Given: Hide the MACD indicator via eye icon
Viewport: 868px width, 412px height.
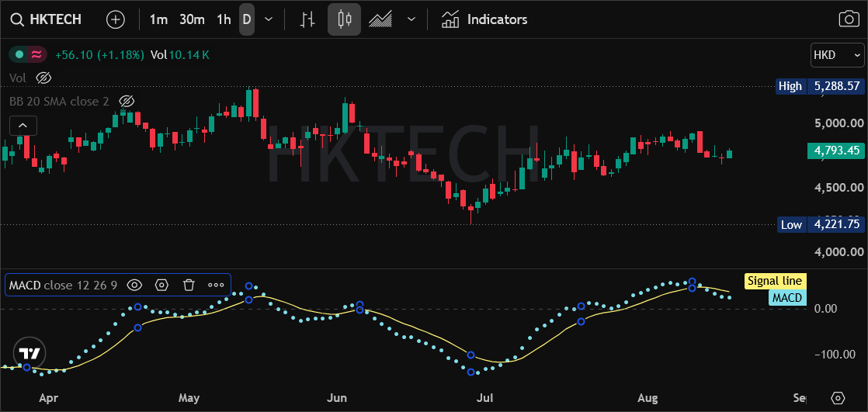Looking at the screenshot, I should (134, 285).
